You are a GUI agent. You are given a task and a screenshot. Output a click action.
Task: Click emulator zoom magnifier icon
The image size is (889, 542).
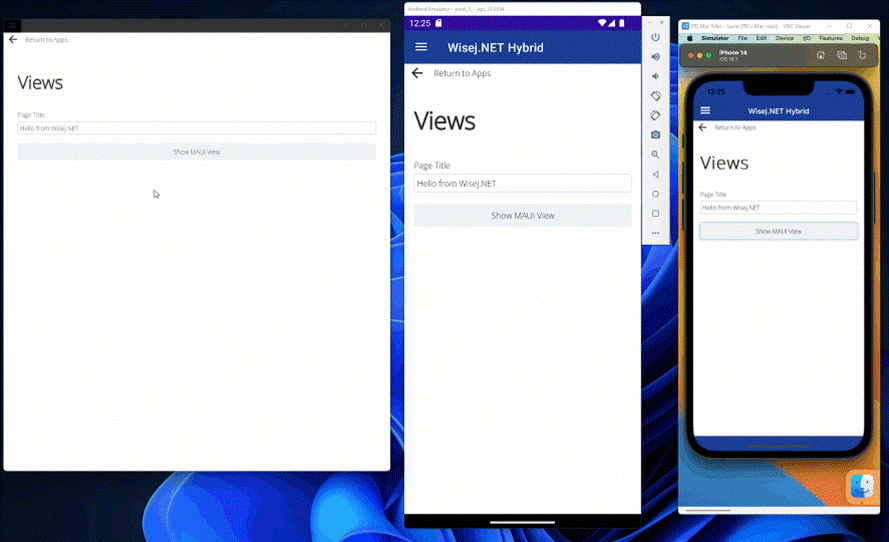point(655,154)
